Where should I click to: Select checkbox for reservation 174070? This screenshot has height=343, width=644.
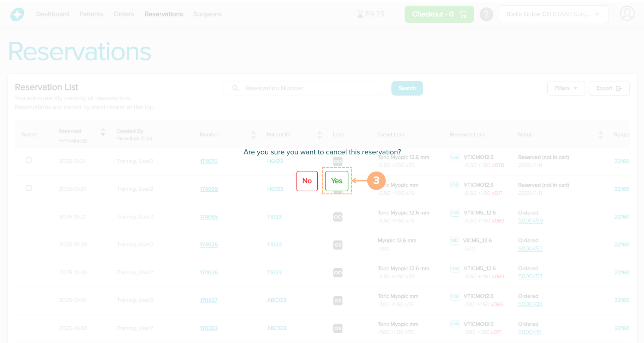pos(29,160)
